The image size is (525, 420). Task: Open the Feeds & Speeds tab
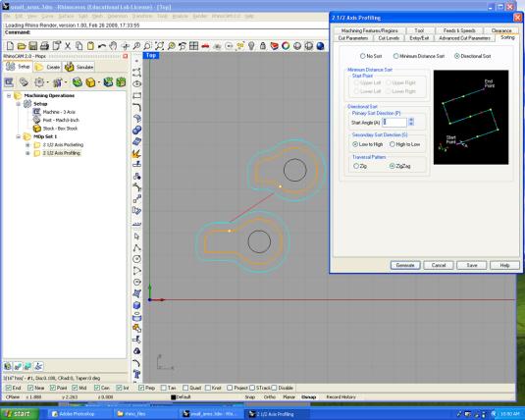(x=459, y=30)
